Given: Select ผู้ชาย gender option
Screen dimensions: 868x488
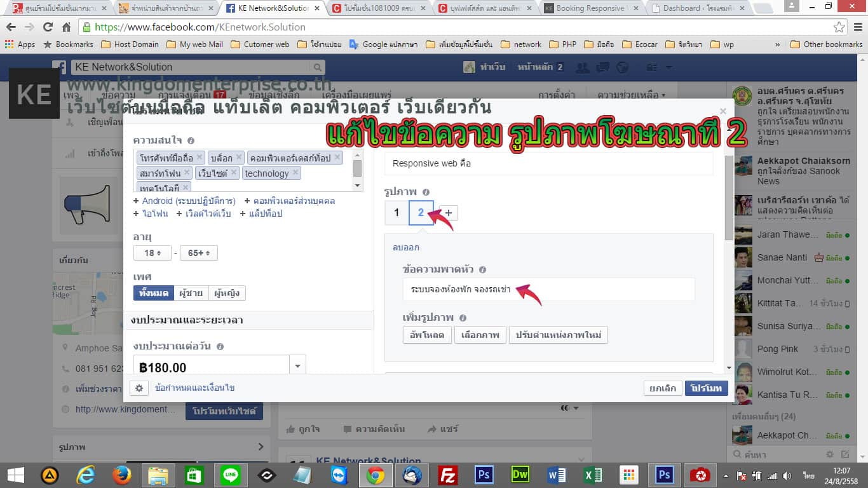Looking at the screenshot, I should pos(191,293).
